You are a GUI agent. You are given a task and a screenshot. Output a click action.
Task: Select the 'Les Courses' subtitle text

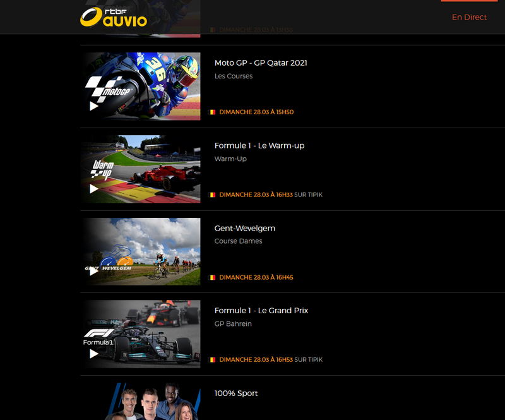coord(234,76)
